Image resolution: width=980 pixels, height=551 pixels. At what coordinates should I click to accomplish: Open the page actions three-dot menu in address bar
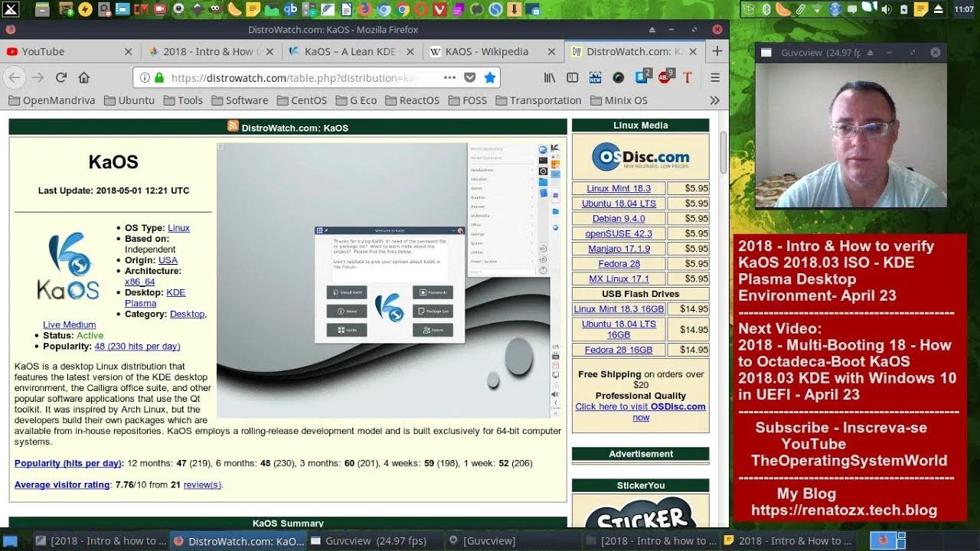point(449,77)
